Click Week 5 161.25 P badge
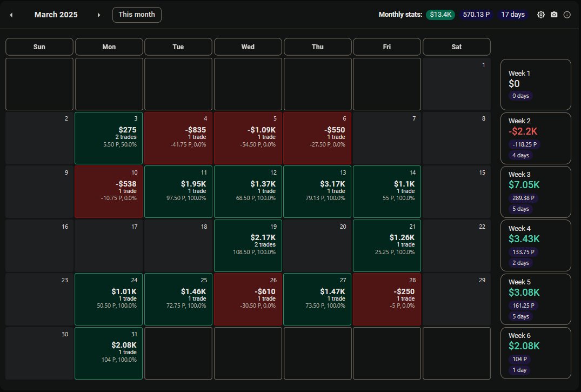This screenshot has height=392, width=581. coord(523,305)
